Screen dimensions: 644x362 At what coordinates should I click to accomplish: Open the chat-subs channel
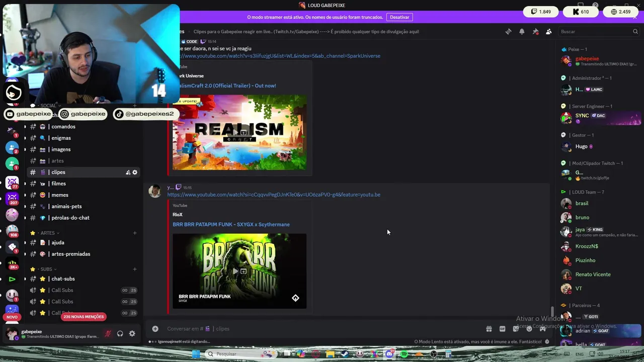coord(83,279)
